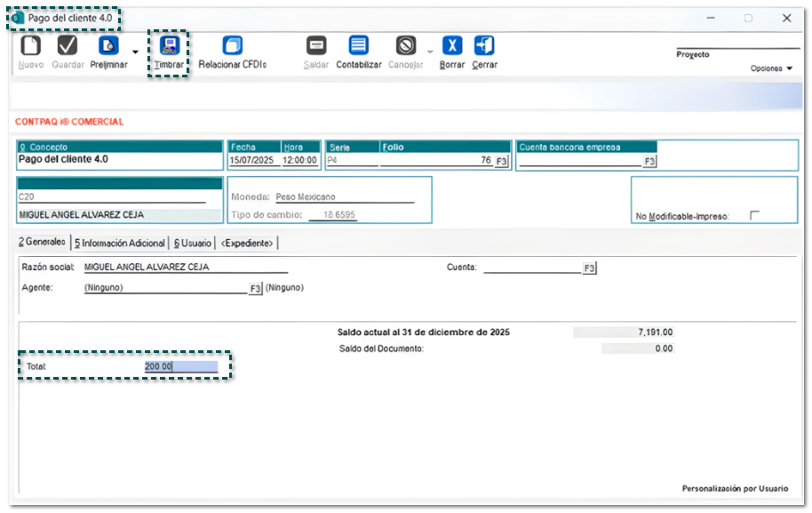Click the Contabilizar icon
812x513 pixels.
359,46
